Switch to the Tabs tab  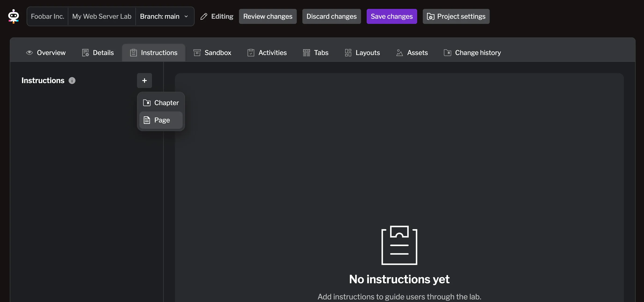(x=315, y=52)
